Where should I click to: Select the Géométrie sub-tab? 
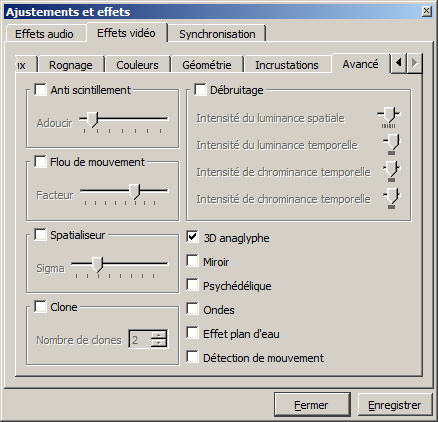tap(207, 65)
